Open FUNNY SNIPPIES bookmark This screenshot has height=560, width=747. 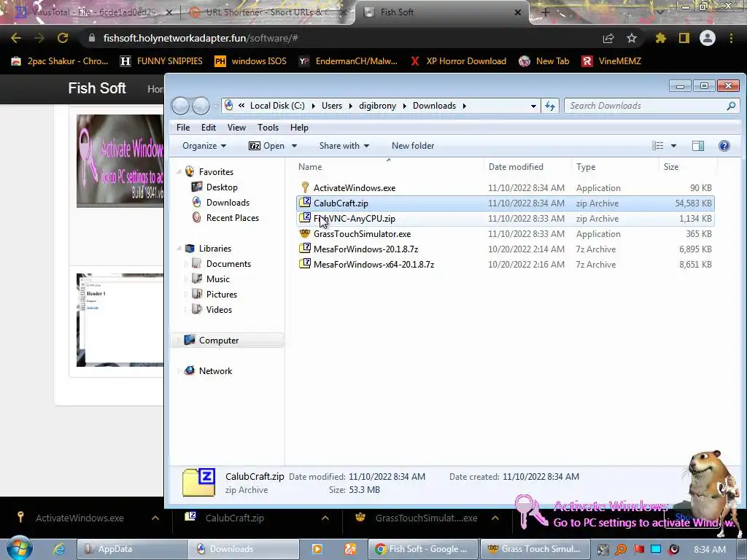pos(161,61)
